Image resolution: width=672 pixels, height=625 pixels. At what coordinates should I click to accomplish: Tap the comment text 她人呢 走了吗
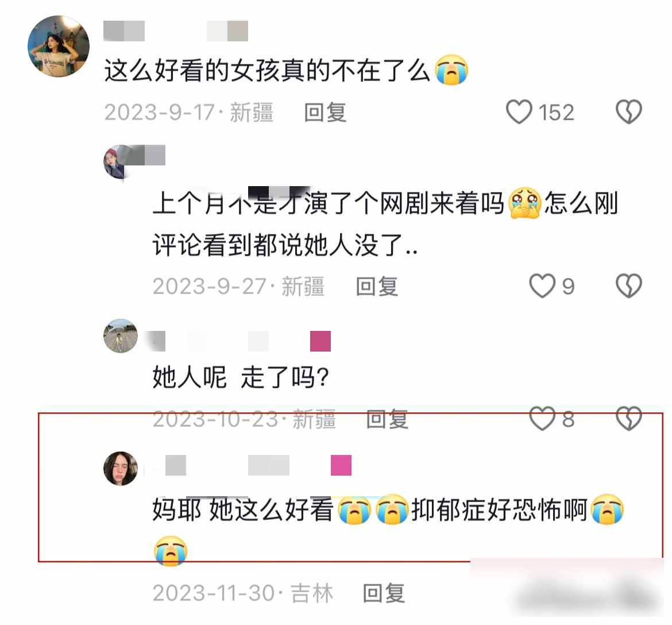coord(241,377)
